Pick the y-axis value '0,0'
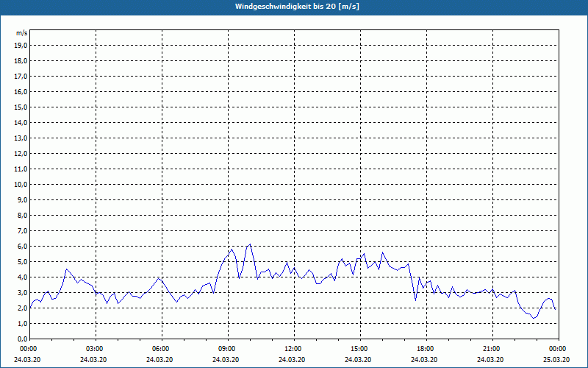588x368 pixels. [23, 339]
